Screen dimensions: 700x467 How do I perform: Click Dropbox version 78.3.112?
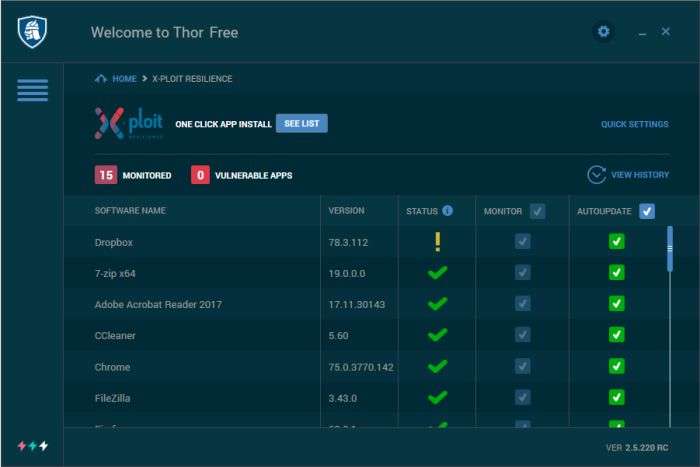(348, 242)
